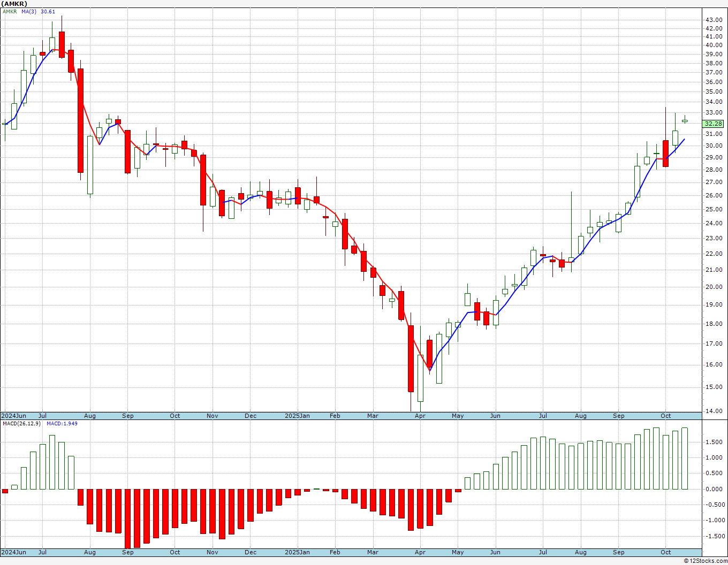Screen dimensions: 728x565
Task: Select May on the price chart date axis
Action: (x=458, y=416)
